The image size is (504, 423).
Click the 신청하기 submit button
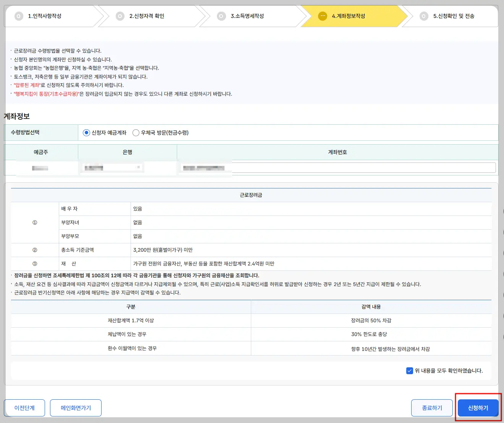click(478, 407)
